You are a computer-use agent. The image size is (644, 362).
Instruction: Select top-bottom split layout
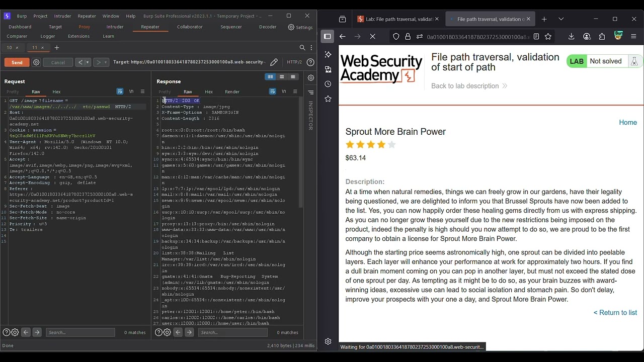coord(282,77)
